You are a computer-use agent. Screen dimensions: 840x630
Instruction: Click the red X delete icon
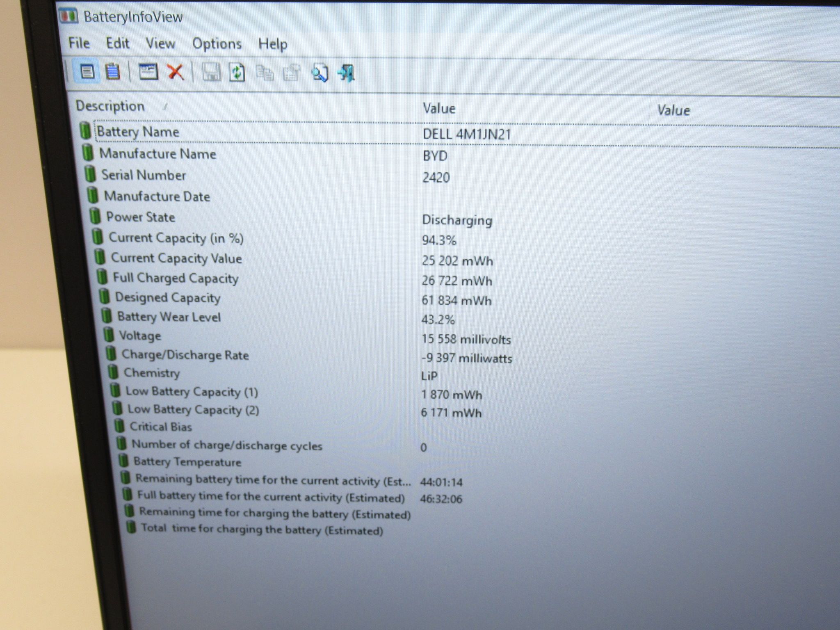(x=175, y=72)
